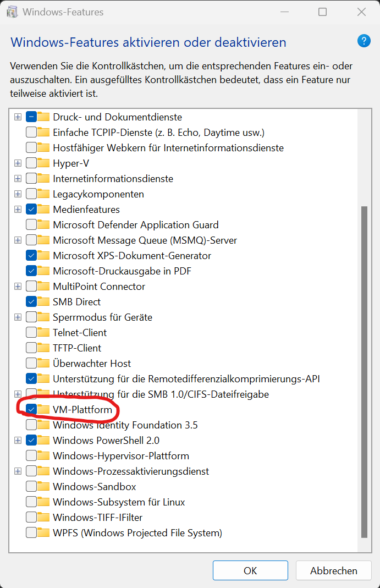Check Windows Identity Foundation 3.5 checkbox

(x=31, y=425)
